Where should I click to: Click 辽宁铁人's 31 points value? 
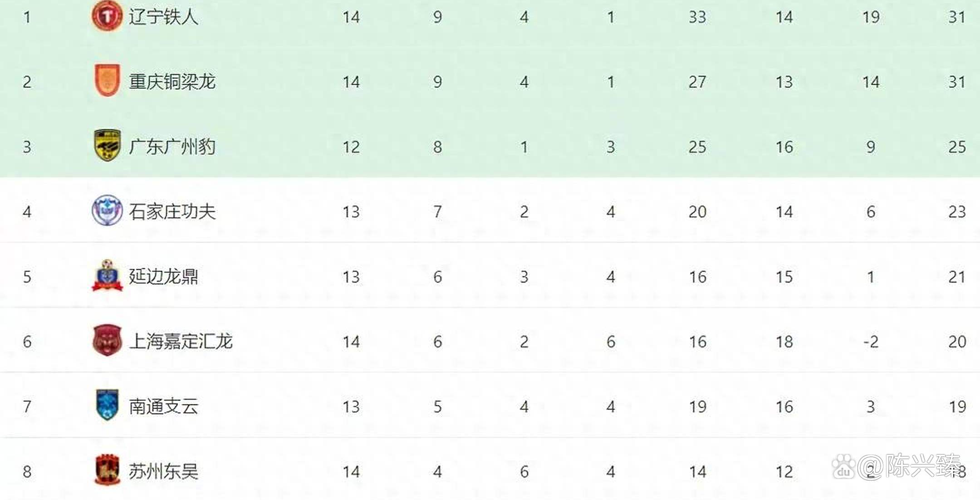click(957, 17)
